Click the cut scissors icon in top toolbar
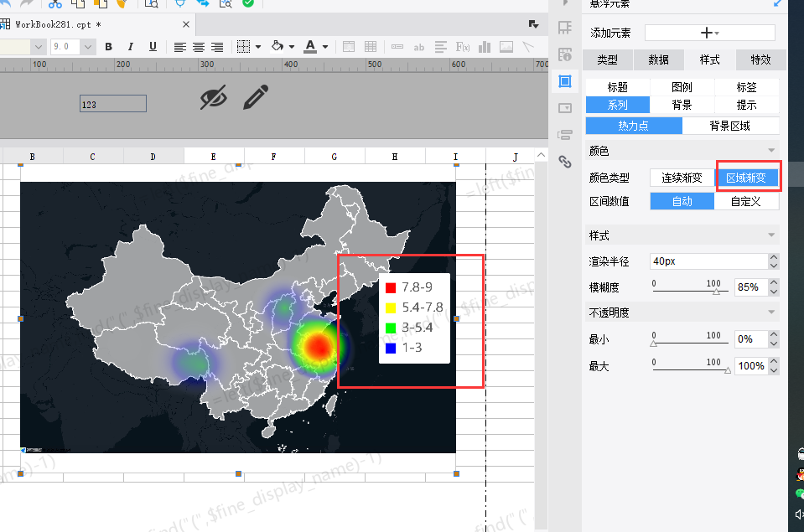Viewport: 804px width, 532px height. 54,4
